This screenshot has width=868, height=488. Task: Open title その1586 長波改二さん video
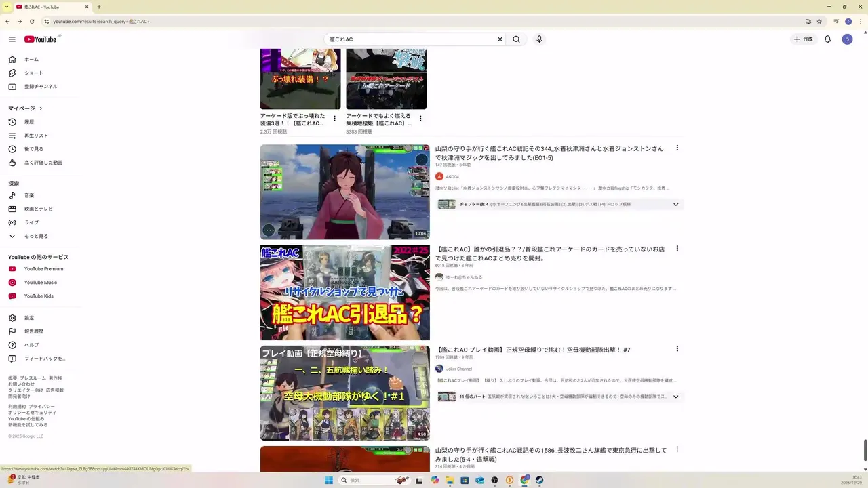[551, 455]
